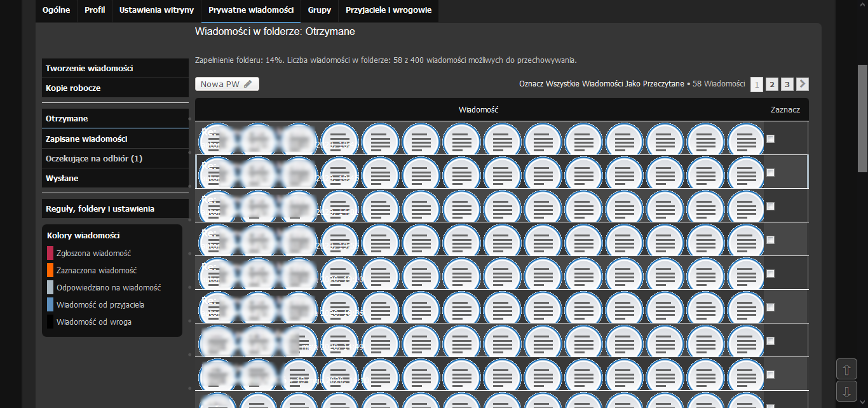Switch to Ustawienia witryny tab
The width and height of the screenshot is (868, 408).
click(156, 10)
